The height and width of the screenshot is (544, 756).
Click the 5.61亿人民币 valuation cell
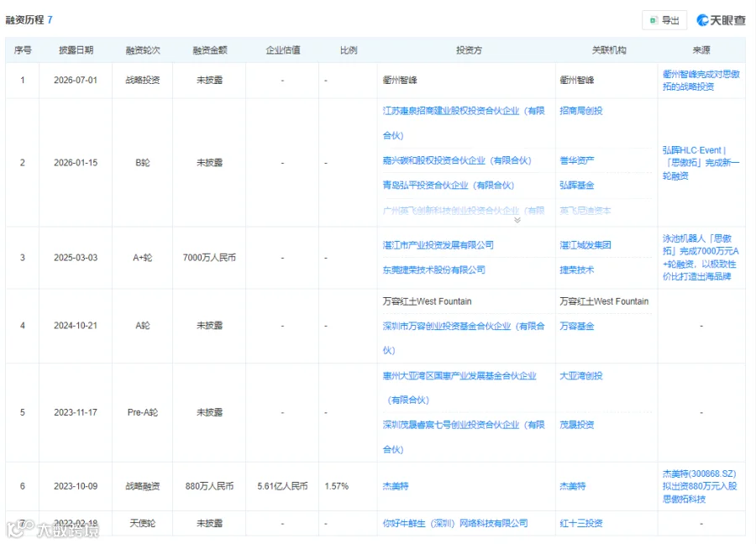[x=282, y=486]
